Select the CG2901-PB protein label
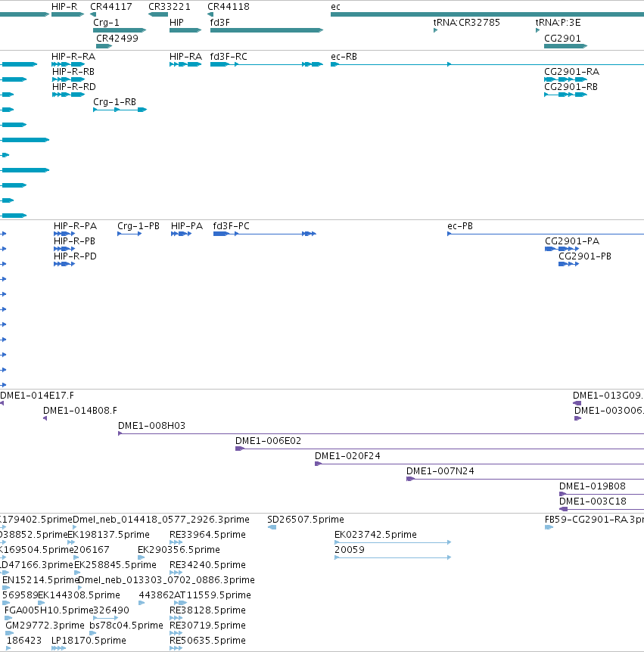 tap(585, 256)
